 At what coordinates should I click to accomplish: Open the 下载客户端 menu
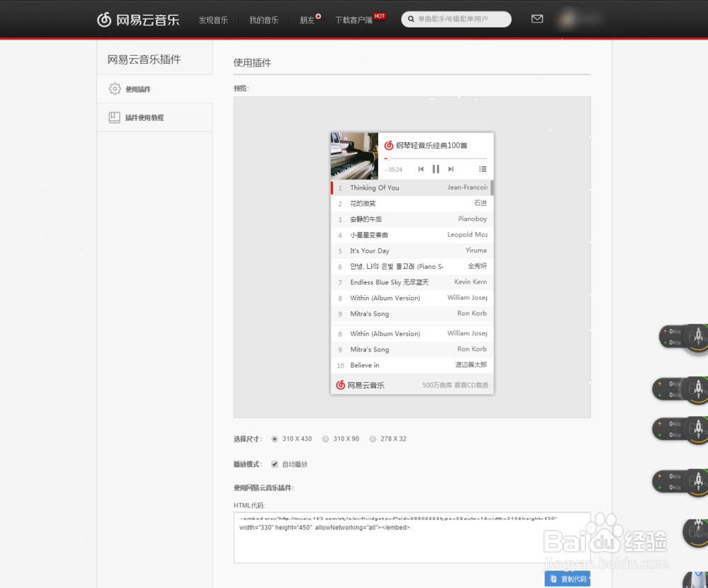[x=353, y=20]
